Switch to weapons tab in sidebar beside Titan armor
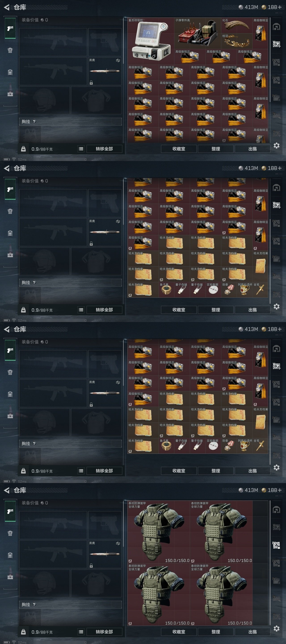Screen dimensions: 286x644 (x=10, y=511)
